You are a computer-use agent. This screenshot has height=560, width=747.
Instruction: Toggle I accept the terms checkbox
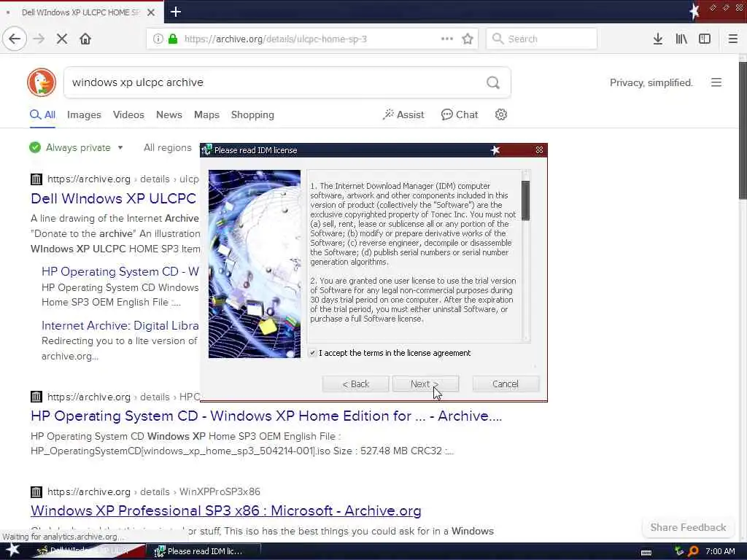pyautogui.click(x=312, y=353)
